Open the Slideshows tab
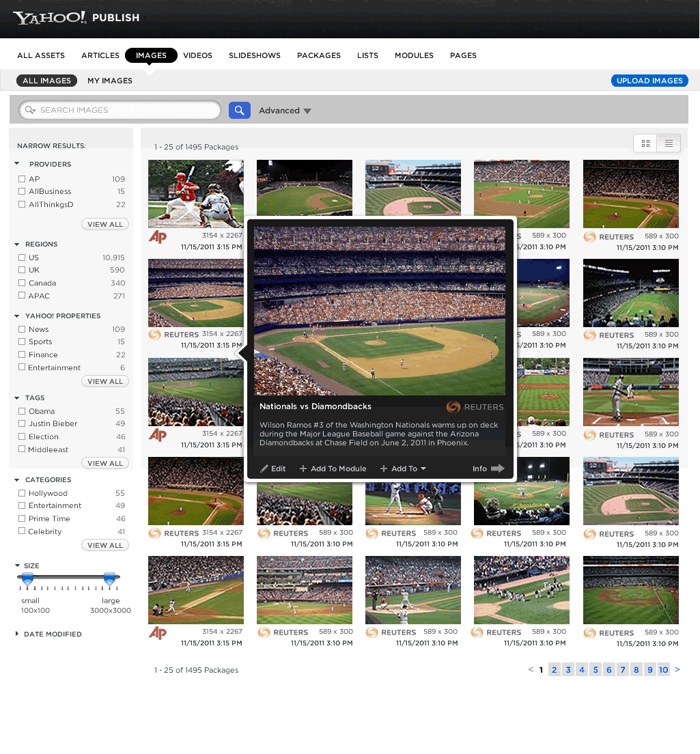Viewport: 700px width, 754px height. point(255,55)
